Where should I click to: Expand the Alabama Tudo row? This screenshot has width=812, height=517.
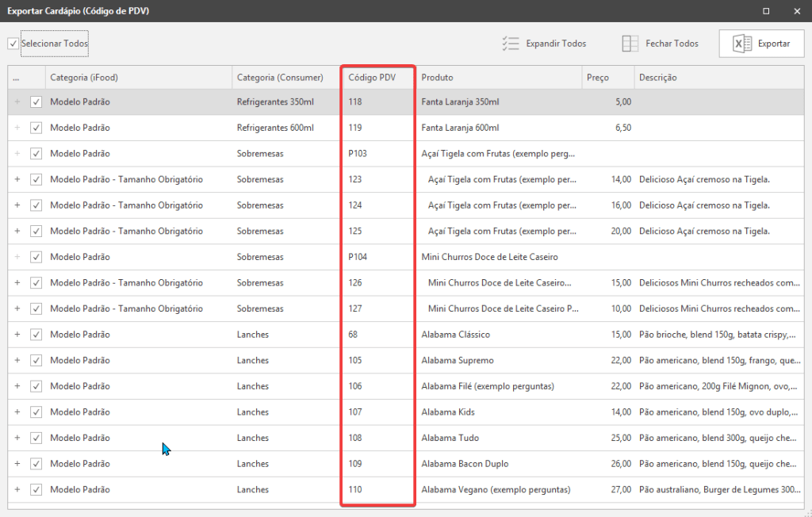tap(17, 438)
